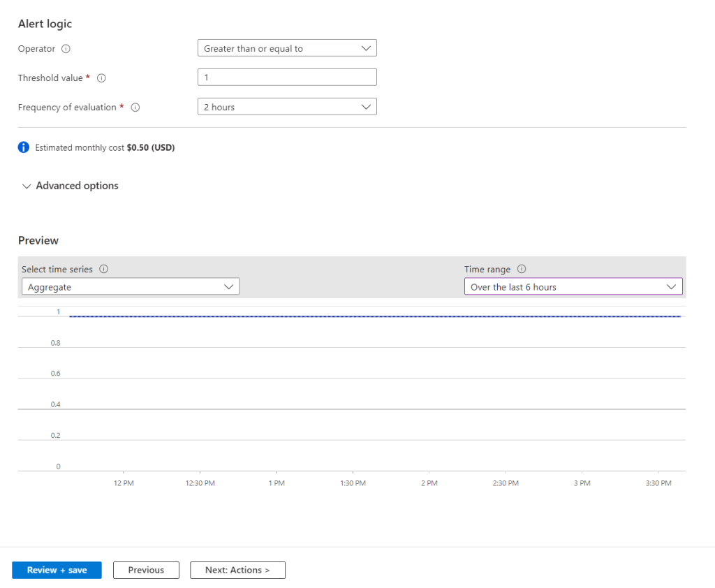Open the Aggregate time series dropdown
The image size is (715, 588).
pyautogui.click(x=130, y=287)
